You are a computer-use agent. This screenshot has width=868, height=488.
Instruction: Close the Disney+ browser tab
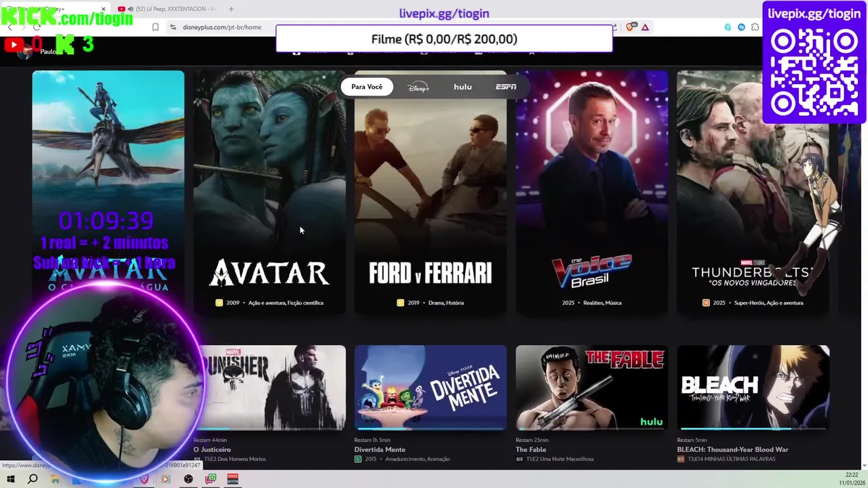[x=104, y=9]
